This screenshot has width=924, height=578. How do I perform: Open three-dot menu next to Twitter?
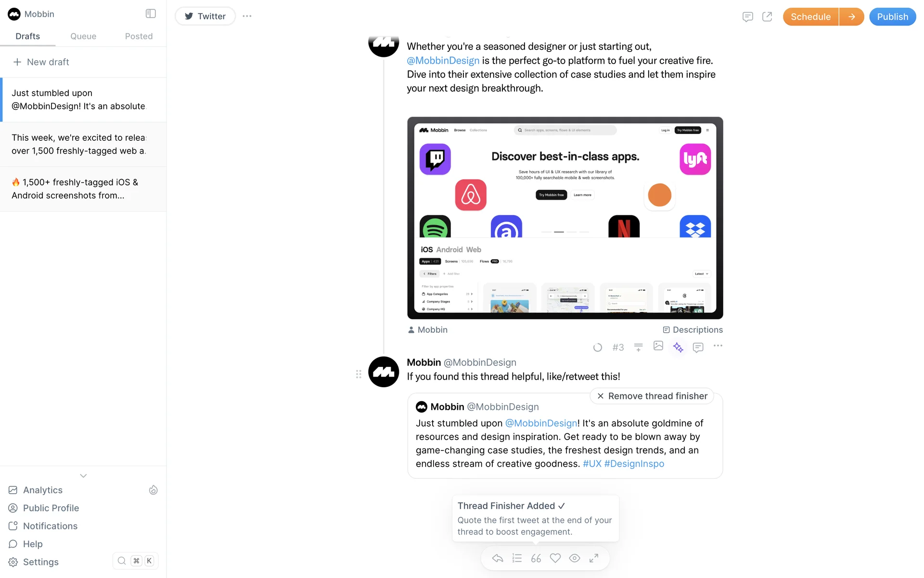pyautogui.click(x=247, y=16)
